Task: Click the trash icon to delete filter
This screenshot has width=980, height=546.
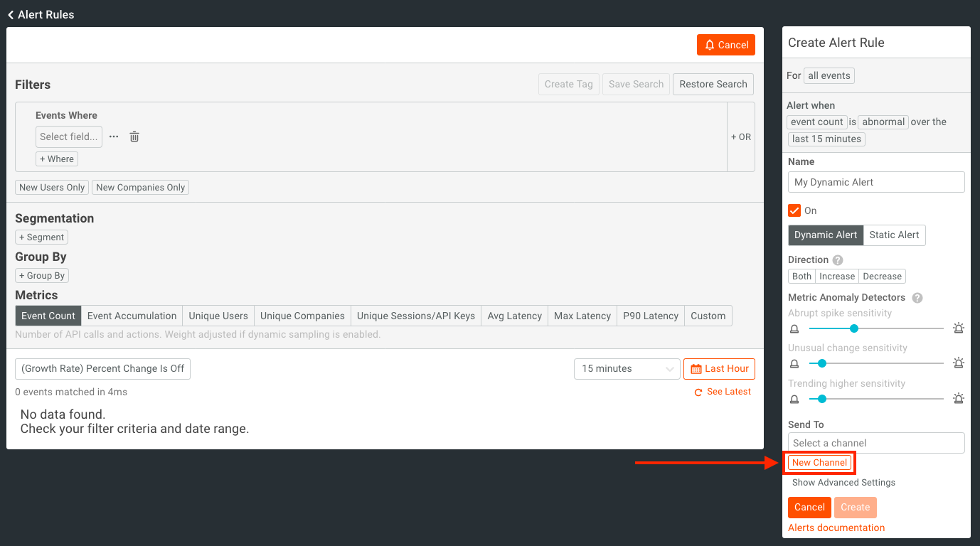Action: tap(134, 136)
